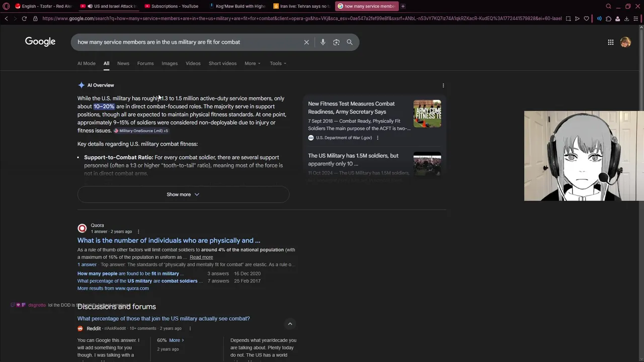Reload the page with the refresh icon
This screenshot has width=644, height=362.
coord(24,19)
